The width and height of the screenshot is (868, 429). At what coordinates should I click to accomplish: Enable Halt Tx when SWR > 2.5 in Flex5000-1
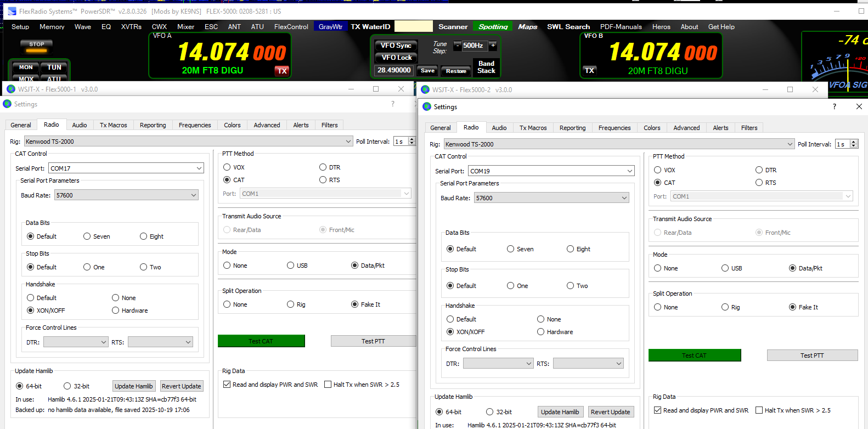[x=328, y=385]
